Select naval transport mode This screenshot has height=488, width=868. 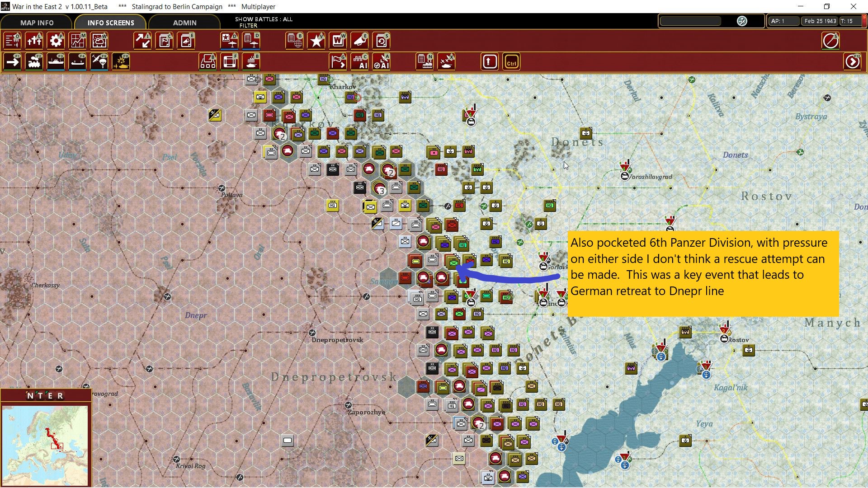click(x=56, y=62)
